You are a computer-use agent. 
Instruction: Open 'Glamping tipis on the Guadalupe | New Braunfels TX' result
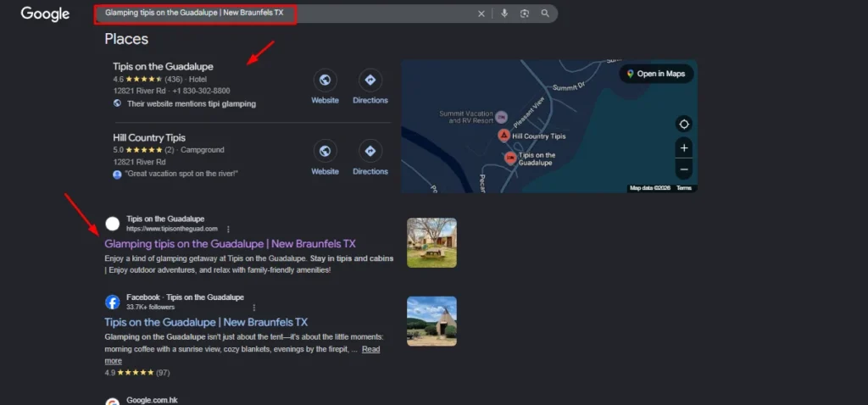[x=230, y=244]
